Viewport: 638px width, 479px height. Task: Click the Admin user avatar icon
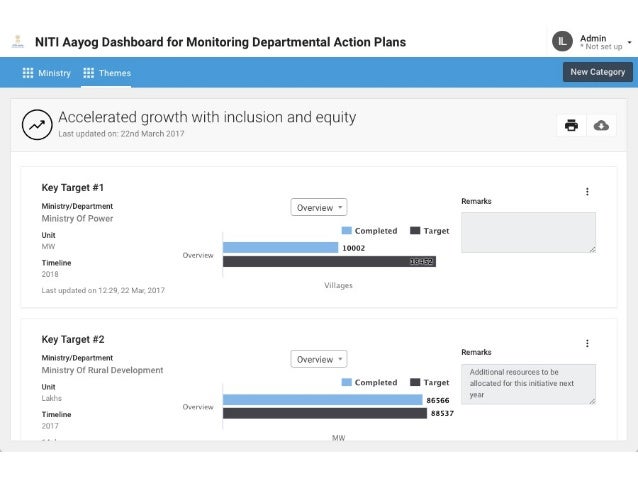562,41
